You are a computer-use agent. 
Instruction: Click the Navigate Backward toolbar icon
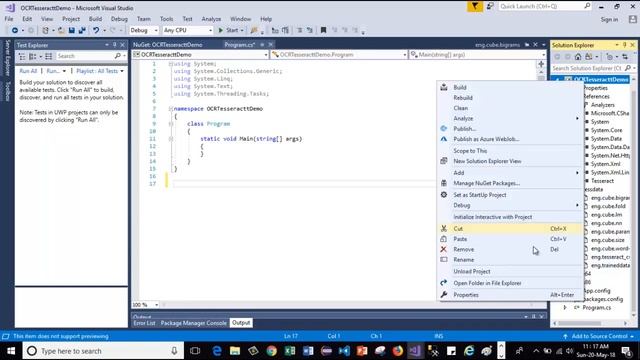[15, 30]
